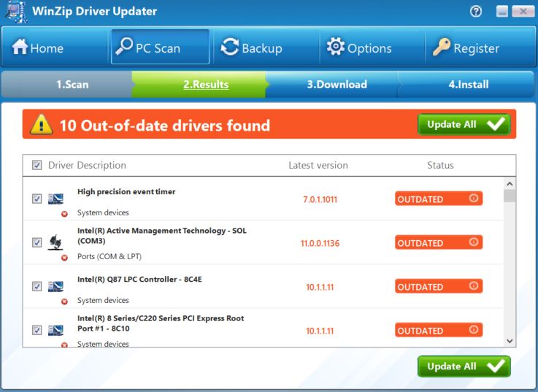Click device icon for High precision event timer

pyautogui.click(x=55, y=199)
